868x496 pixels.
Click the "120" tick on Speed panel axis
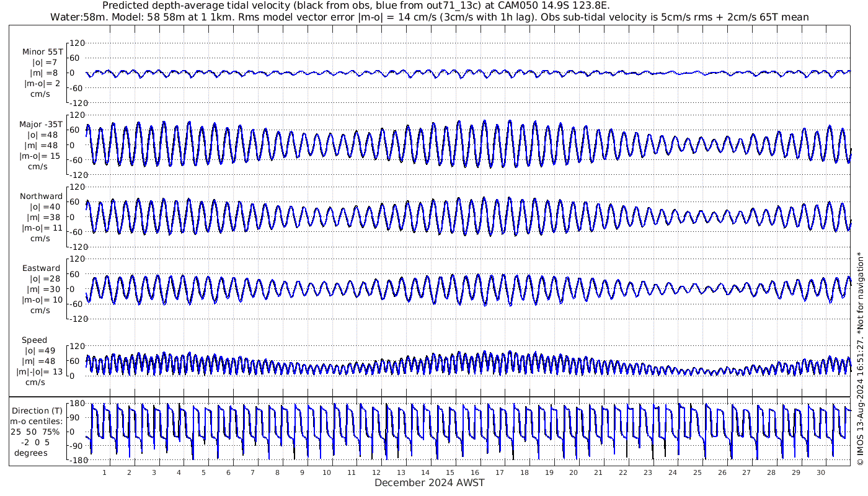coord(76,347)
